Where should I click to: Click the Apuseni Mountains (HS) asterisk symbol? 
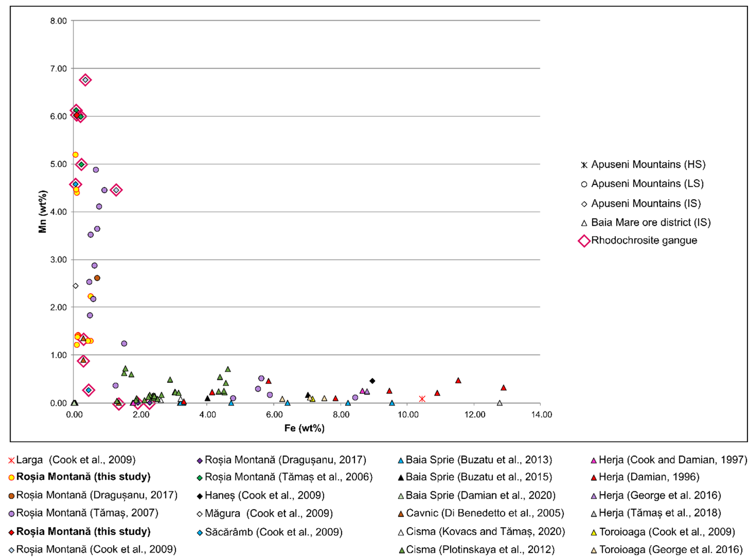(x=584, y=165)
